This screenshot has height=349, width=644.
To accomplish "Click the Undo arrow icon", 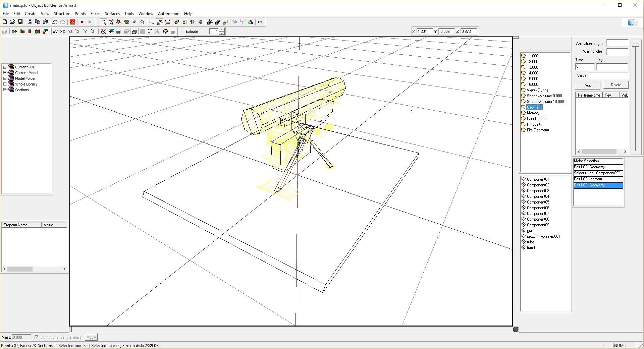I will (55, 22).
